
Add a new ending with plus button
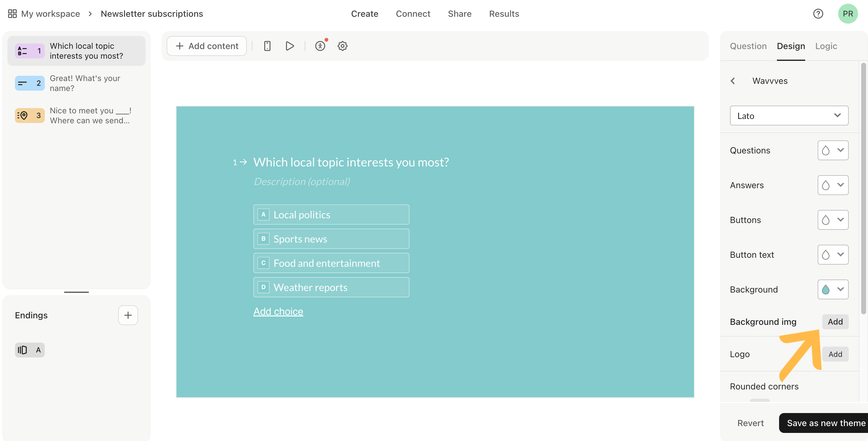128,315
